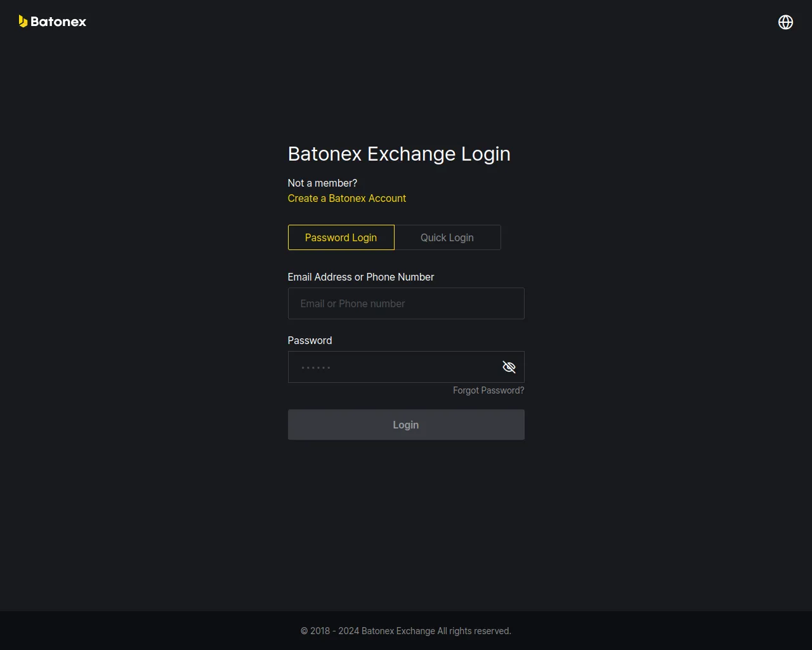Click 'Email Address or Phone Number' label
The width and height of the screenshot is (812, 650).
click(361, 277)
